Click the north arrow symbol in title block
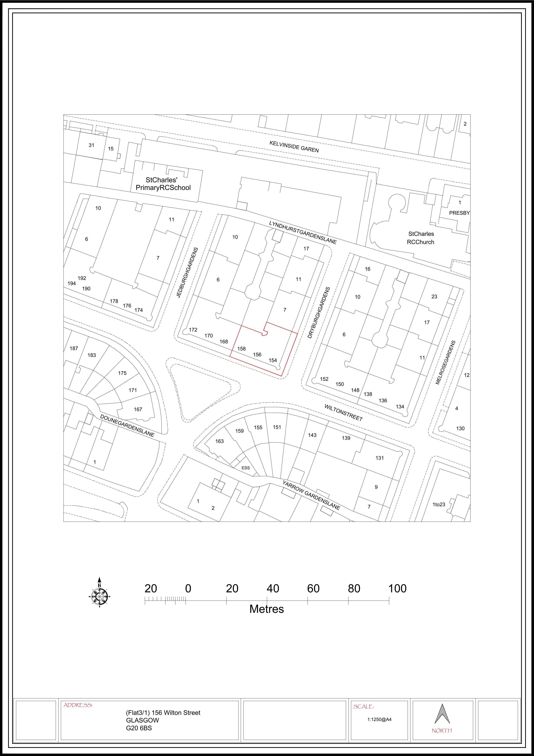This screenshot has height=756, width=534. coord(442,713)
